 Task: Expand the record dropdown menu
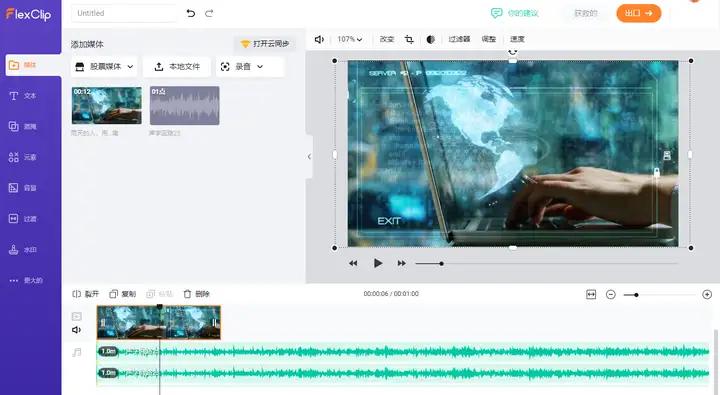point(242,67)
